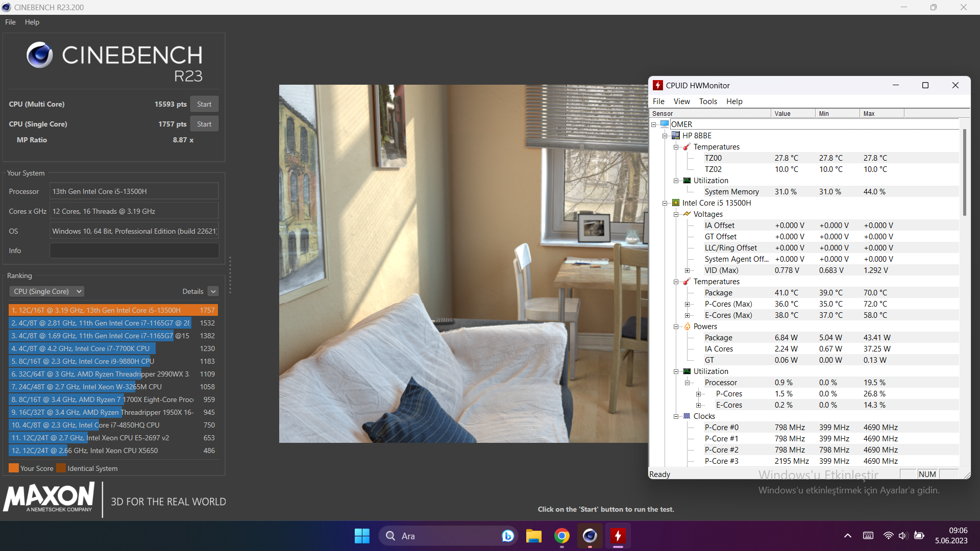Open the volume speaker tray icon
Image resolution: width=980 pixels, height=551 pixels.
(x=903, y=536)
